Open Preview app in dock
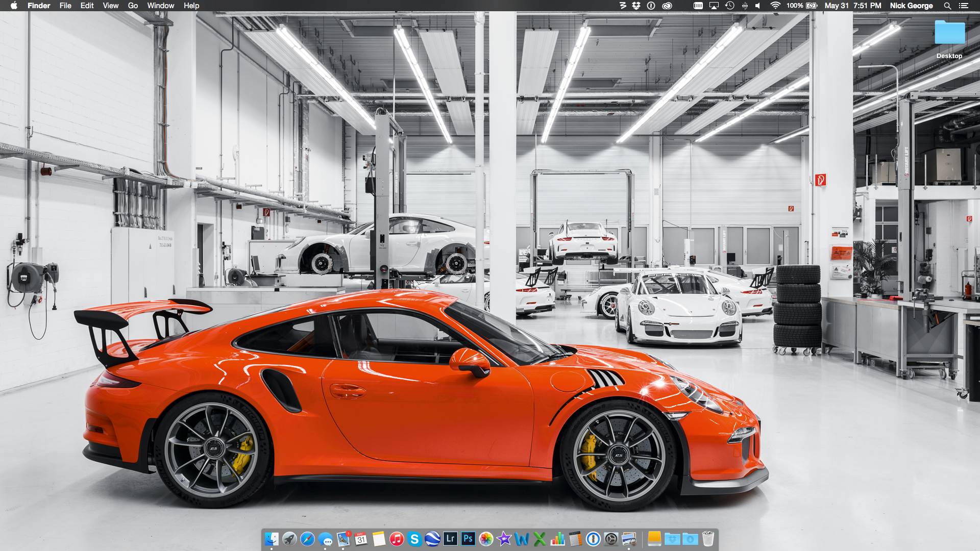The width and height of the screenshot is (980, 551). 629,539
